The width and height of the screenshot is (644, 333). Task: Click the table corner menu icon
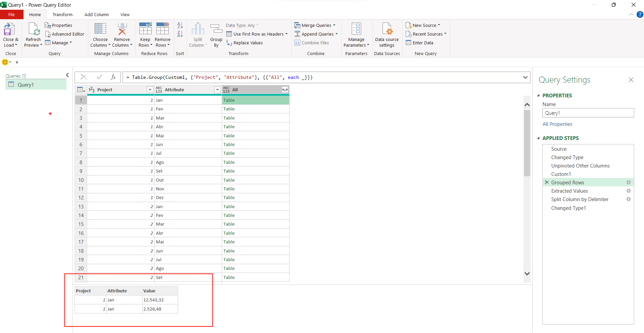(81, 90)
